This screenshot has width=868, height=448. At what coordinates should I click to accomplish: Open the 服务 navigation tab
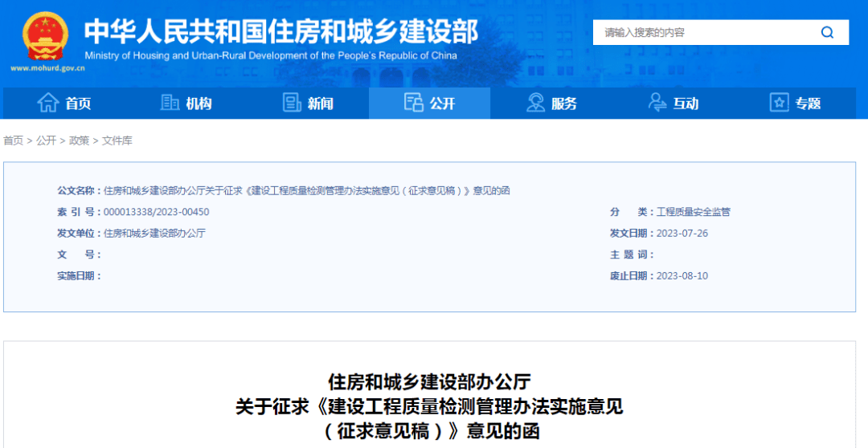point(551,104)
